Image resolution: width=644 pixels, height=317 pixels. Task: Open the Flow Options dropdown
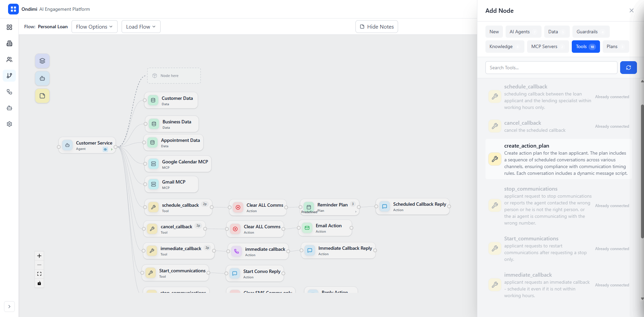(94, 27)
